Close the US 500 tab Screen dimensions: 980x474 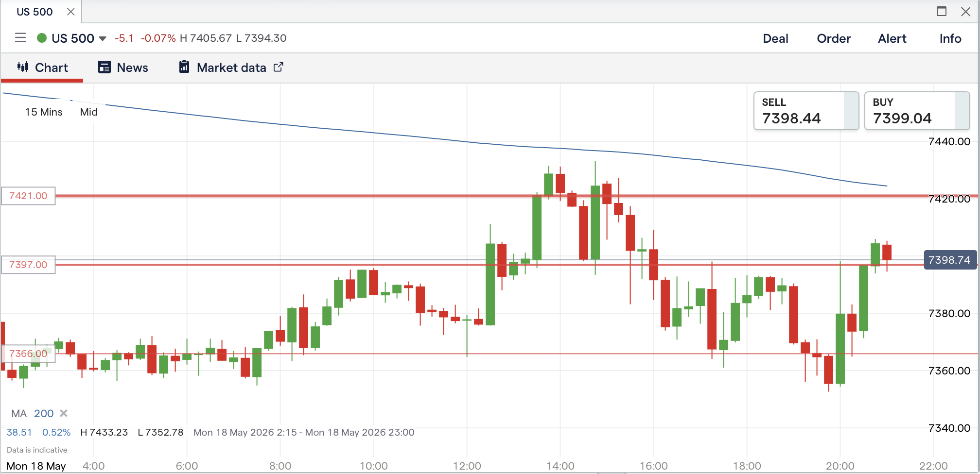click(x=71, y=12)
